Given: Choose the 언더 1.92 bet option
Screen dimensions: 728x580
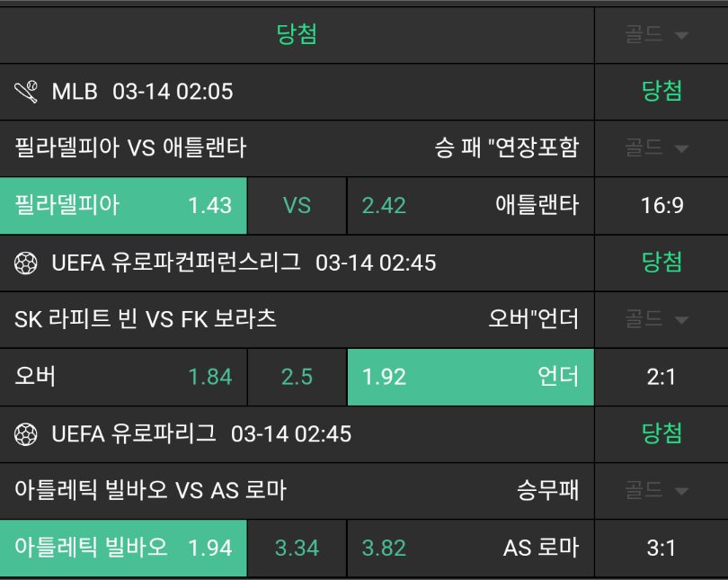Looking at the screenshot, I should tap(470, 377).
